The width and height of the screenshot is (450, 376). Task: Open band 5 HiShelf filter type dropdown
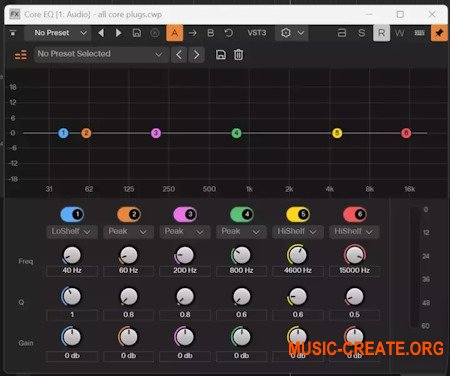coord(298,231)
